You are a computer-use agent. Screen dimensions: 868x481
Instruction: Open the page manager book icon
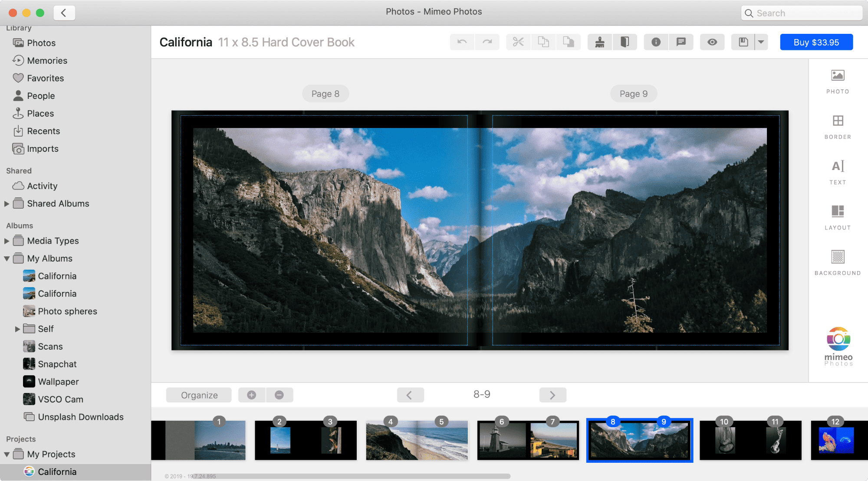coord(625,42)
